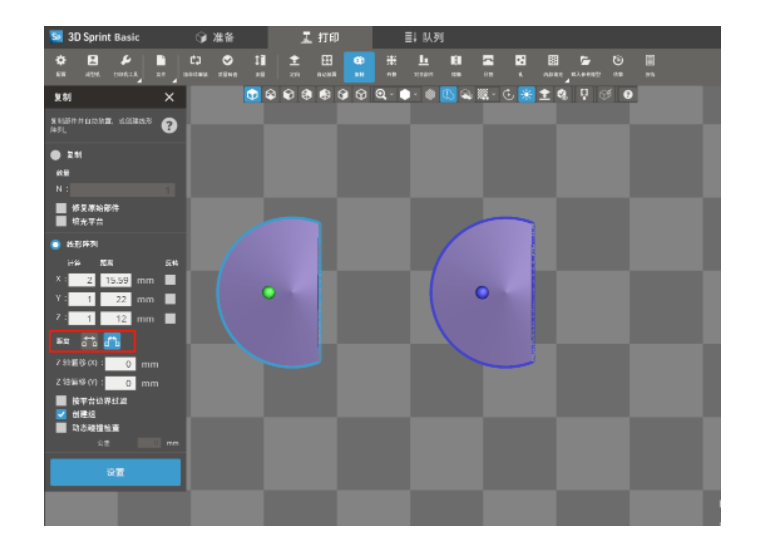Screen dimensions: 765x546
Task: Click the magnifier zoom icon in view toolbar
Action: (x=381, y=94)
